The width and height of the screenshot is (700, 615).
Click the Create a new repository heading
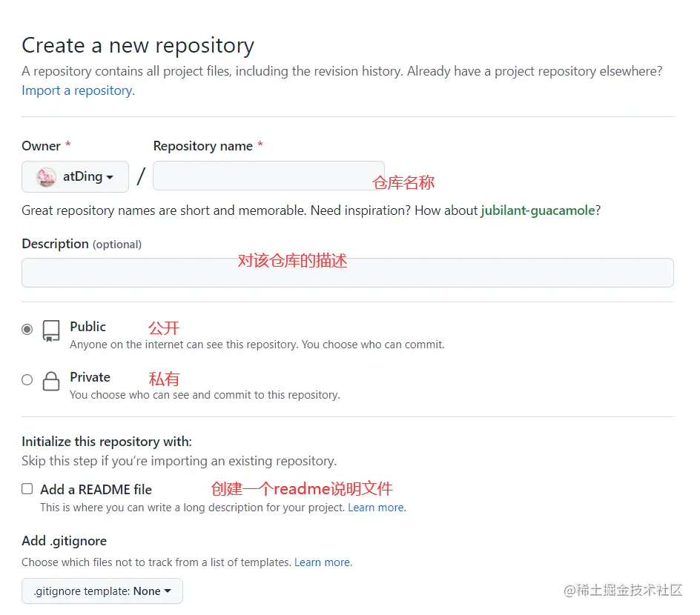(138, 46)
